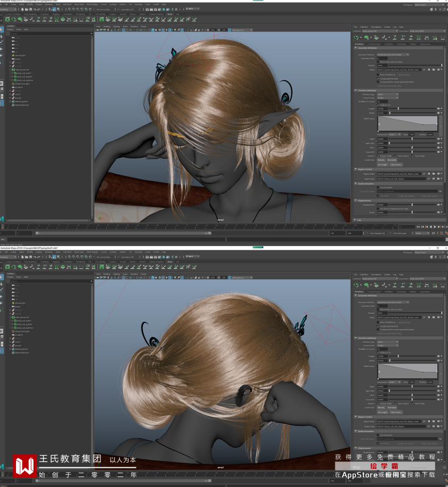Collapse Region Control section in upper window

click(356, 169)
